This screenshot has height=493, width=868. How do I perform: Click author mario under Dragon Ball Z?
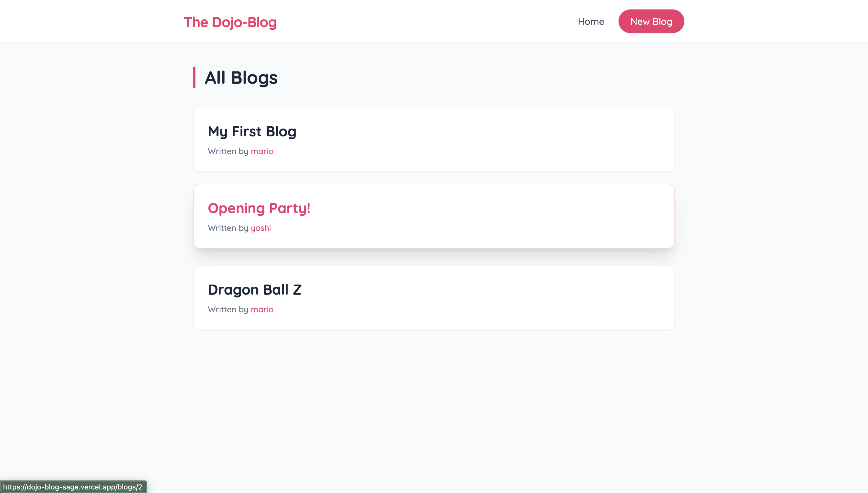(262, 309)
